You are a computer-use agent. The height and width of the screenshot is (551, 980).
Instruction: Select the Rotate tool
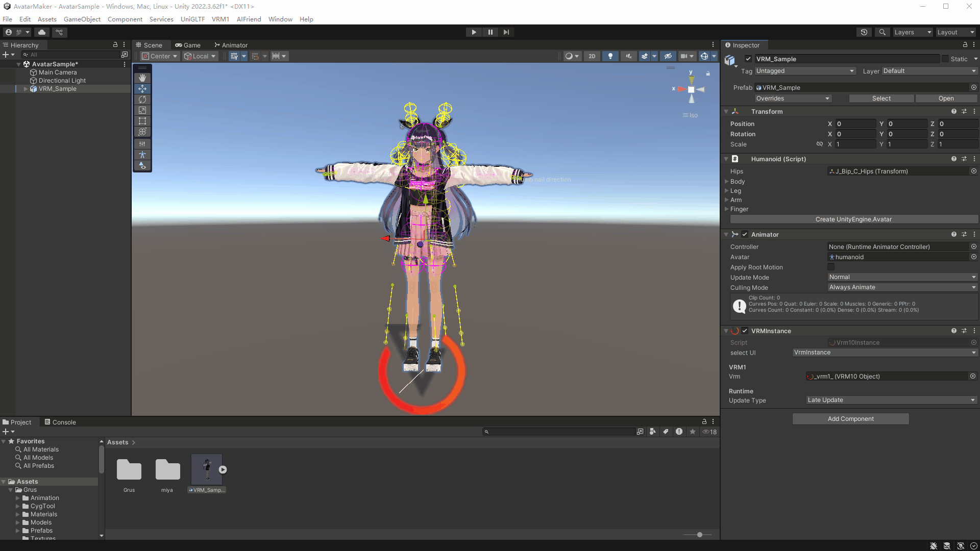point(142,99)
